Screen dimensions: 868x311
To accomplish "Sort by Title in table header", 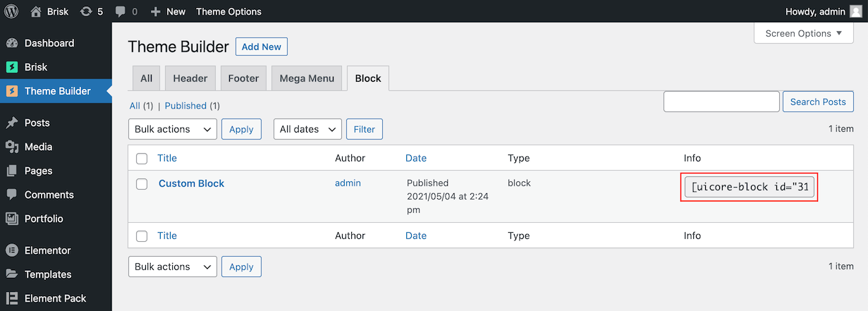I will point(167,158).
